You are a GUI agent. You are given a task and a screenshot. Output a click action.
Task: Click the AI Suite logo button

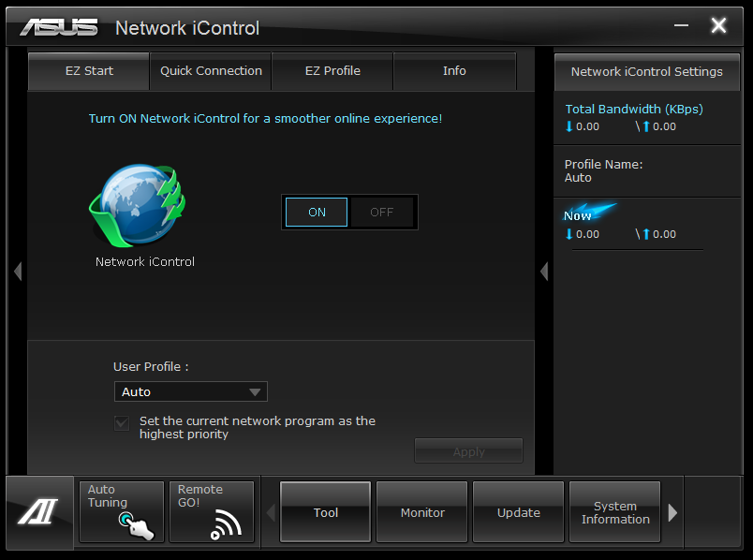click(38, 511)
